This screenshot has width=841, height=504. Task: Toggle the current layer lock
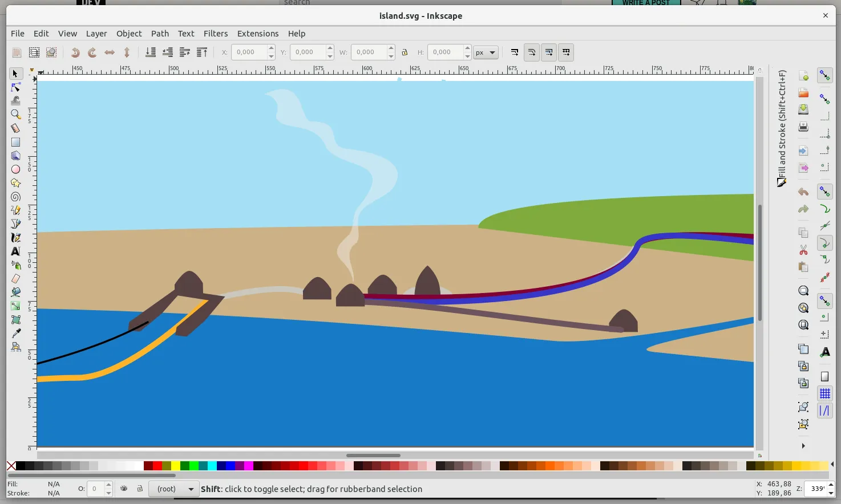tap(139, 489)
